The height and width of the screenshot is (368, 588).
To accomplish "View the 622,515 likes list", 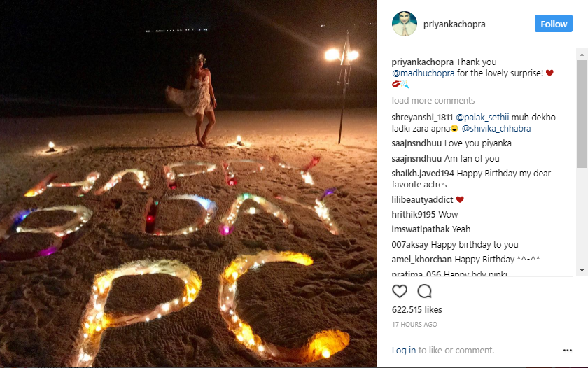I will click(417, 309).
